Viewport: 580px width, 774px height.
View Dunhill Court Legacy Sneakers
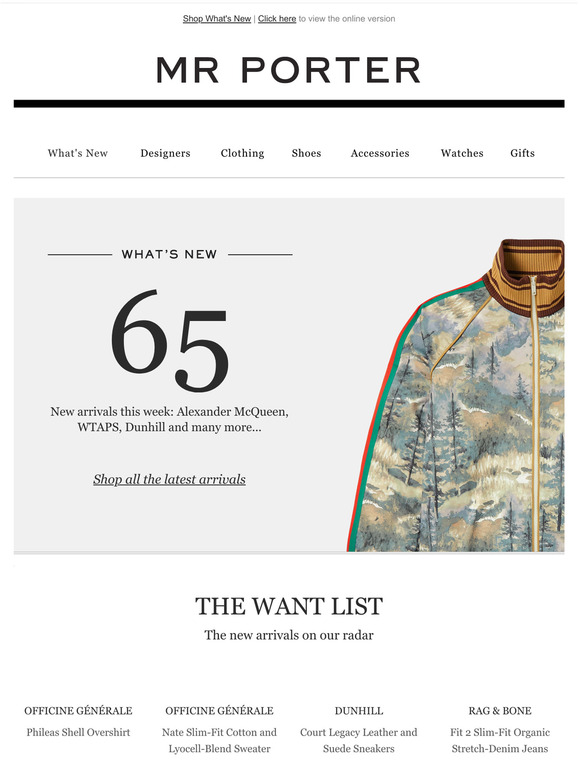coord(359,740)
